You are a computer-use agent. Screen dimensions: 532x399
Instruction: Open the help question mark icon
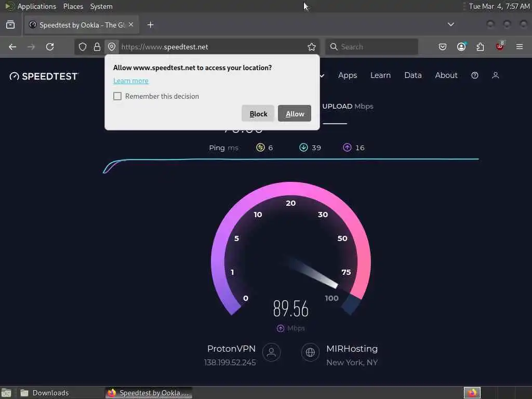pos(475,75)
